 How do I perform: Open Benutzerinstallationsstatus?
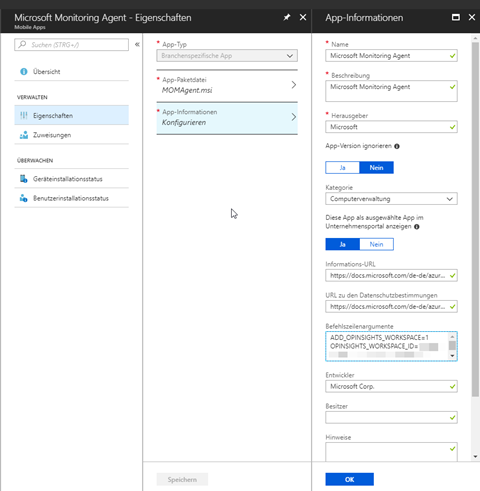71,198
